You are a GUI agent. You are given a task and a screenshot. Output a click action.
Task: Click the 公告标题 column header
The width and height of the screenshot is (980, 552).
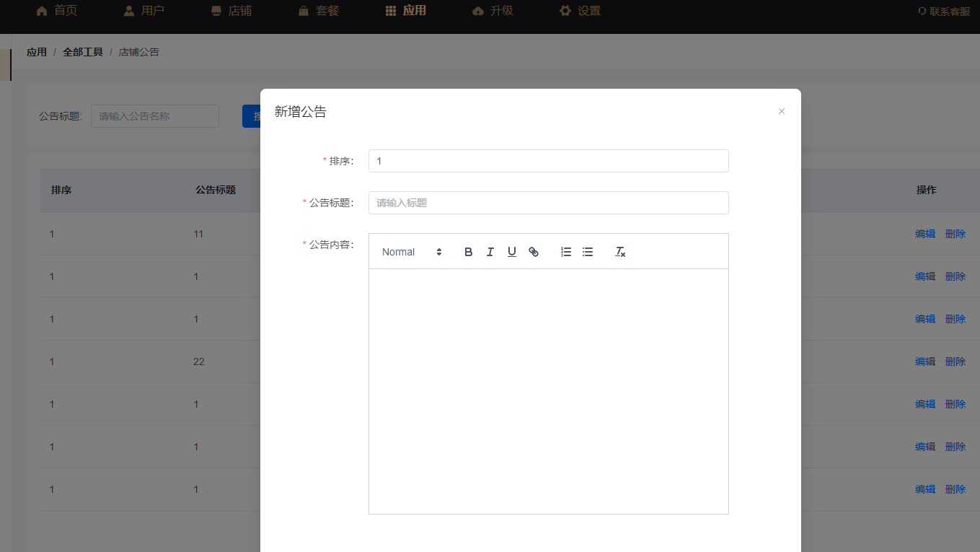pyautogui.click(x=216, y=190)
